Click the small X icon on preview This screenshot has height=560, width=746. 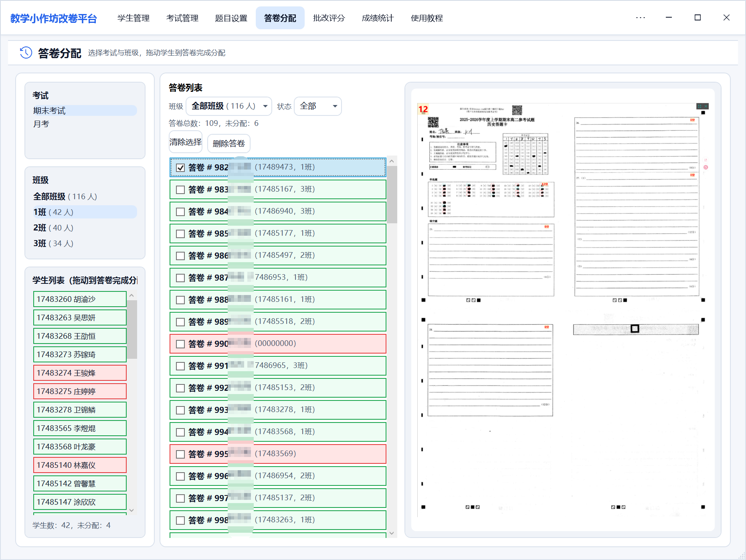pos(706,106)
